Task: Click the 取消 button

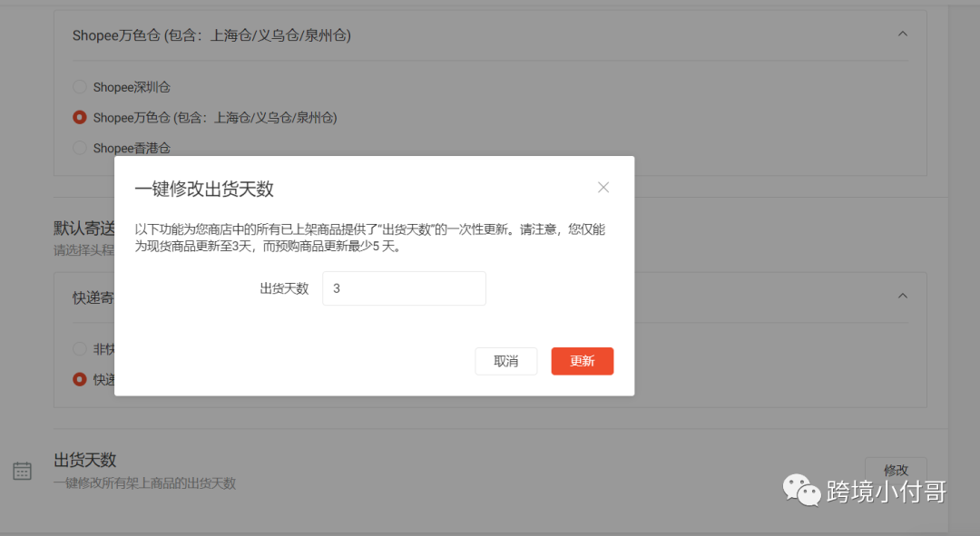Action: (x=505, y=361)
